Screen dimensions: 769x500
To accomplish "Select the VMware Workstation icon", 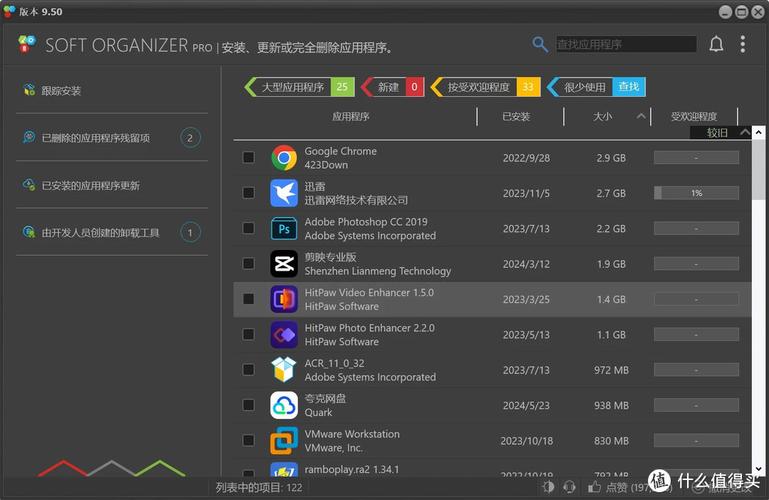I will pos(284,440).
